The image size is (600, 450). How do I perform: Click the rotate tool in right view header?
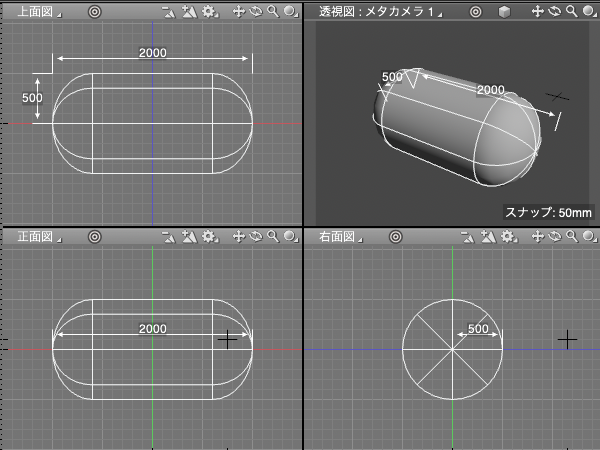tap(553, 237)
